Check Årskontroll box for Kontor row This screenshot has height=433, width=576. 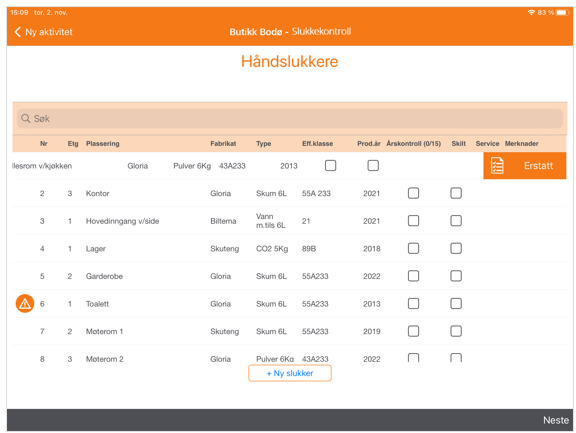[413, 193]
